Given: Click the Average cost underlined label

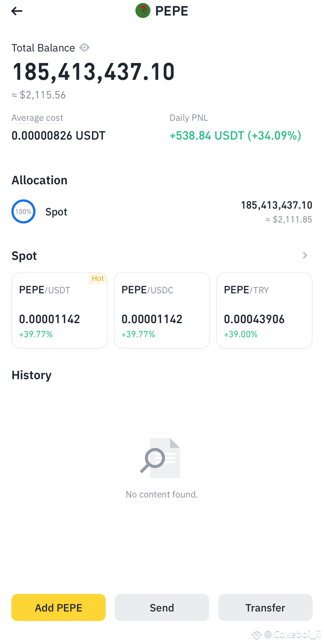Looking at the screenshot, I should [x=37, y=118].
